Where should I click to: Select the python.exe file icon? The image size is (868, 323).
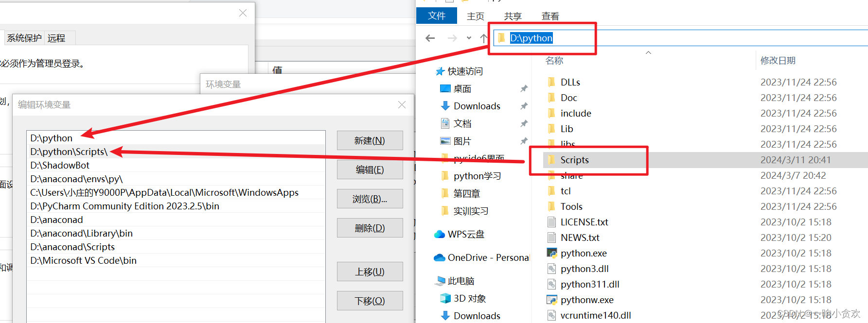[551, 253]
